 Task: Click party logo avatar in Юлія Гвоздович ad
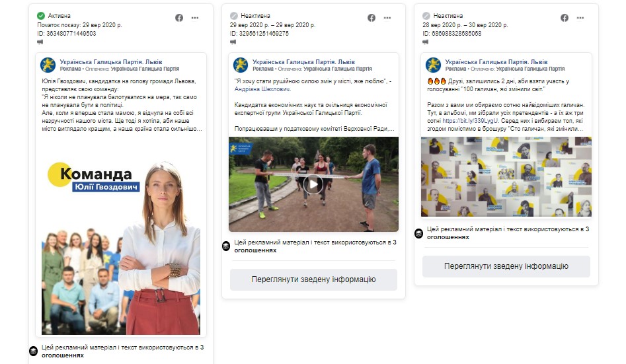(x=48, y=65)
